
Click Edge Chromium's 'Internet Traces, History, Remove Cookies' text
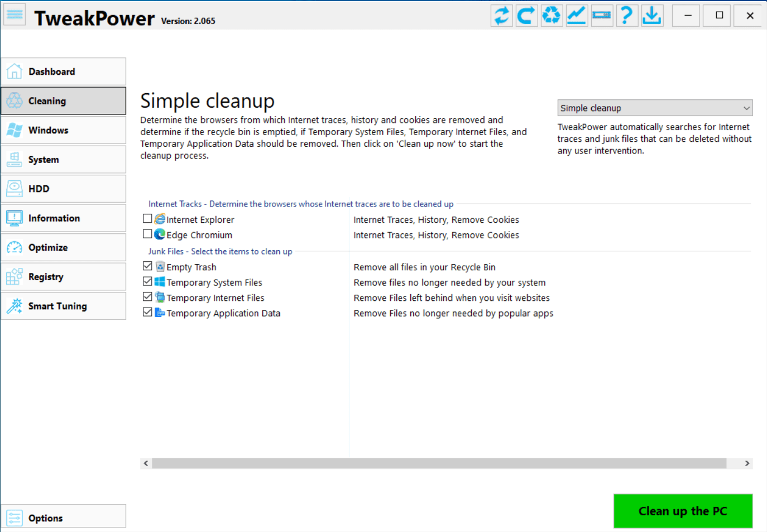click(x=436, y=236)
